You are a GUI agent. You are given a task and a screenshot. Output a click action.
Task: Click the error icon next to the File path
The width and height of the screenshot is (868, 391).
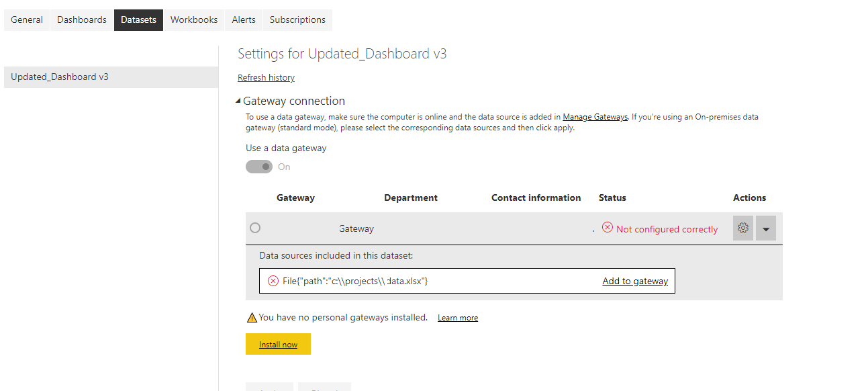(x=273, y=281)
